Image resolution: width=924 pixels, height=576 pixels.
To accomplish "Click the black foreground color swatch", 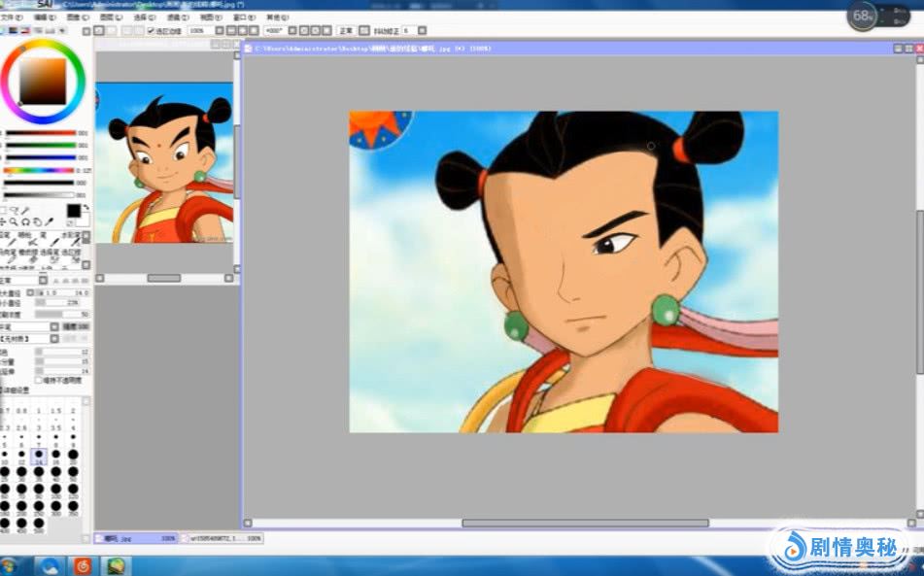I will pyautogui.click(x=74, y=211).
